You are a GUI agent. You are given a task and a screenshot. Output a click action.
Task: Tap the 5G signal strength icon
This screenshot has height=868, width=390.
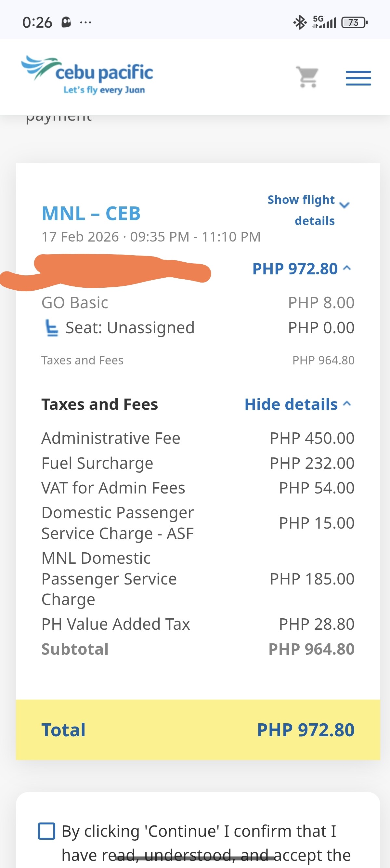pos(324,22)
